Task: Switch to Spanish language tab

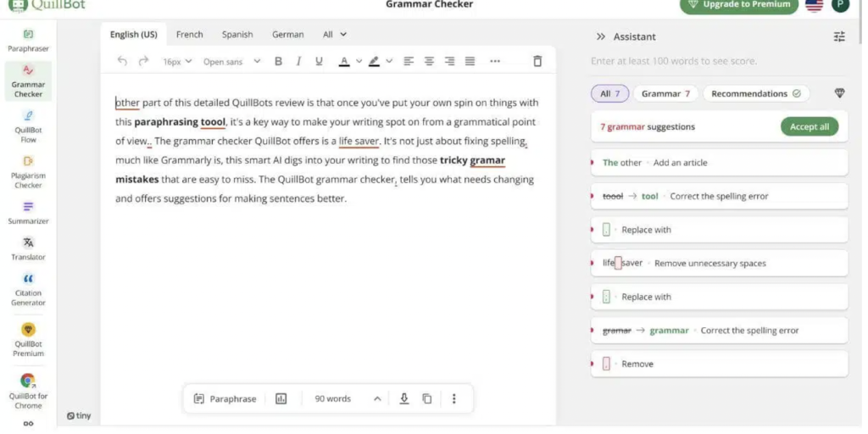Action: [237, 34]
